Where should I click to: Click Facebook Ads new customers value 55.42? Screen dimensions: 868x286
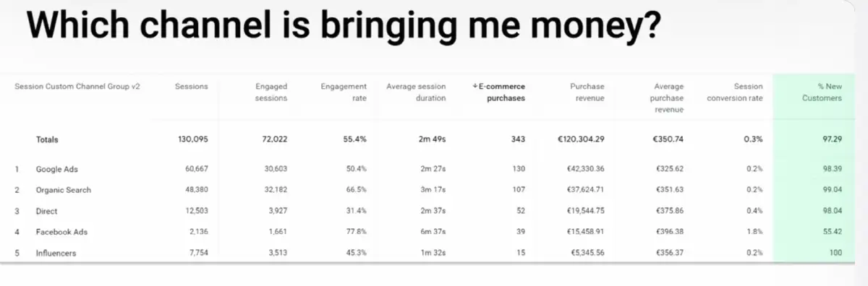pyautogui.click(x=833, y=232)
